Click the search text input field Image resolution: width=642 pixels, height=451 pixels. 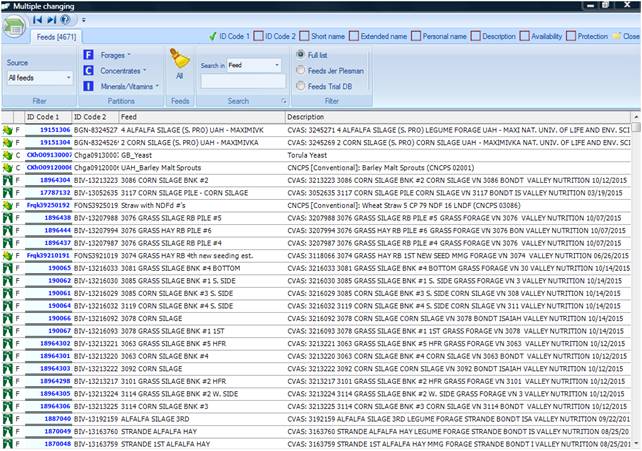(243, 81)
